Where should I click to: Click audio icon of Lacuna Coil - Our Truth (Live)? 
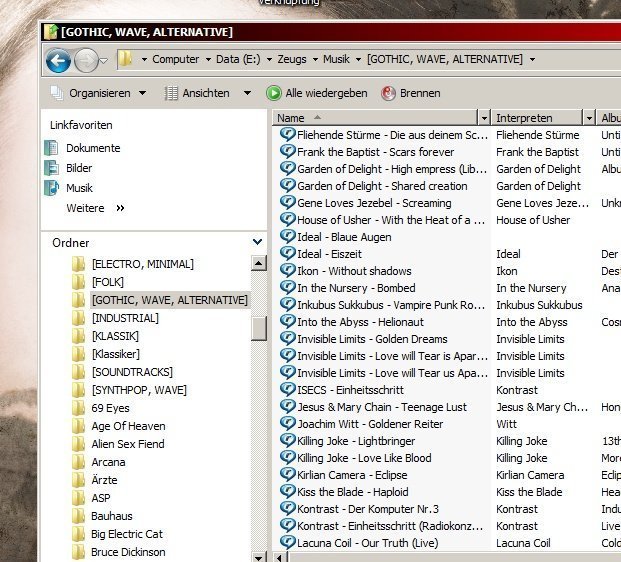(288, 543)
